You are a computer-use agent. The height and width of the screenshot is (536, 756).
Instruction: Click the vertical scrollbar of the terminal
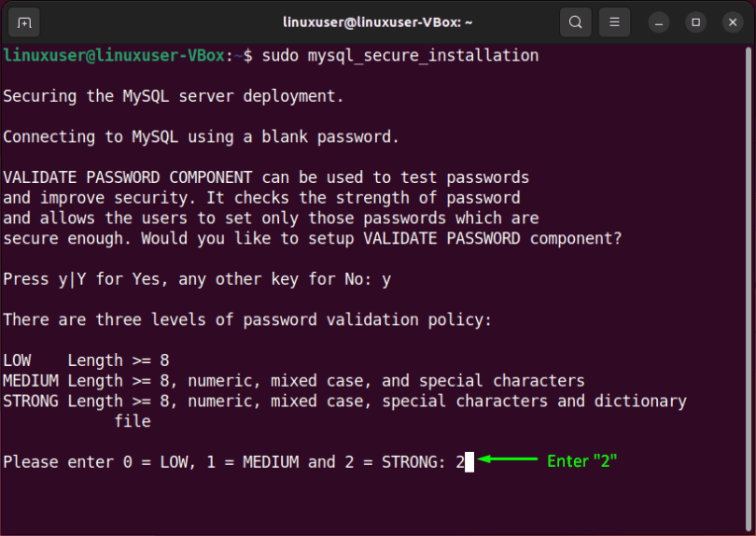tap(749, 289)
